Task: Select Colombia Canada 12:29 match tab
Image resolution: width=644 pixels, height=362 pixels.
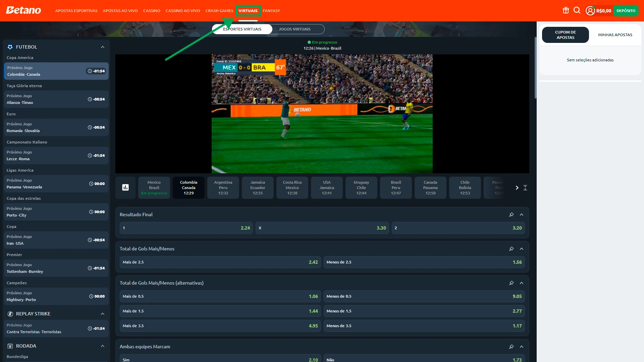Action: click(x=189, y=188)
